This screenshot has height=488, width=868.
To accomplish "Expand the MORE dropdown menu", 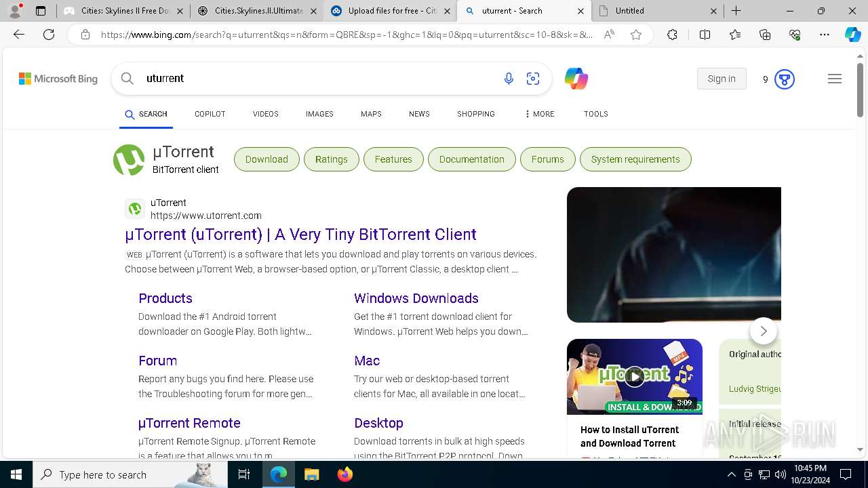I will (539, 114).
